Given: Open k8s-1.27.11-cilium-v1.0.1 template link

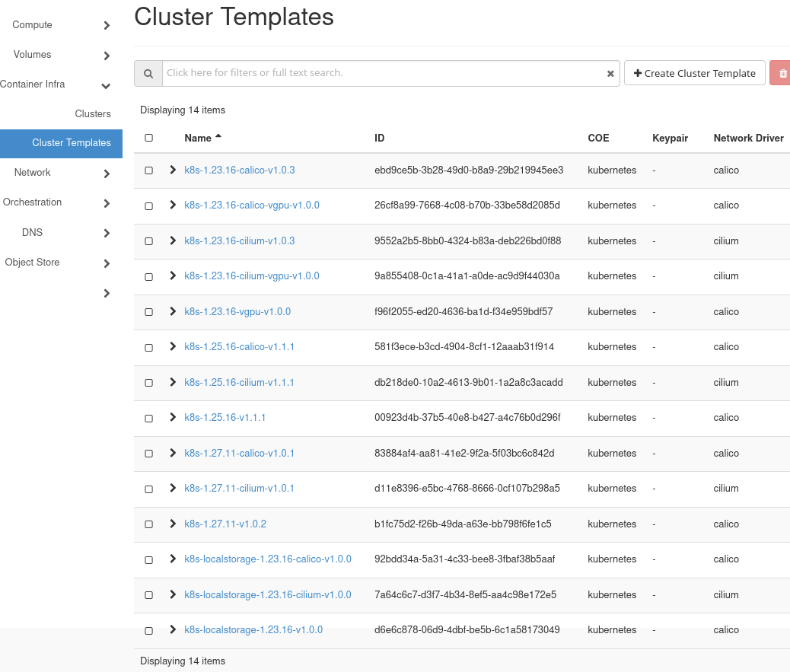Looking at the screenshot, I should click(239, 488).
